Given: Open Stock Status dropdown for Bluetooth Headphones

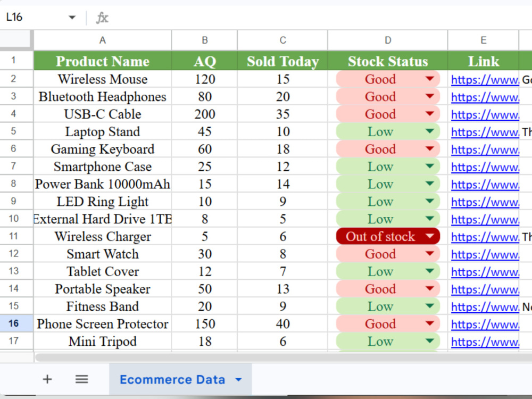Looking at the screenshot, I should 429,96.
